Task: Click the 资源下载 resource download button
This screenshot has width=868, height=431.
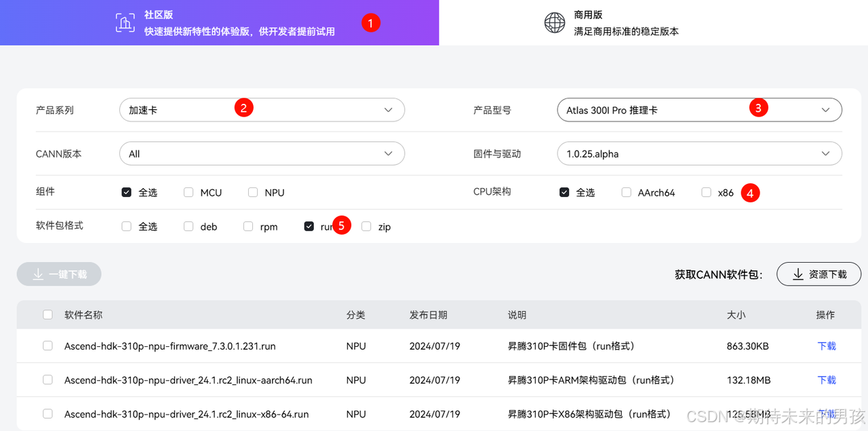Action: (819, 274)
